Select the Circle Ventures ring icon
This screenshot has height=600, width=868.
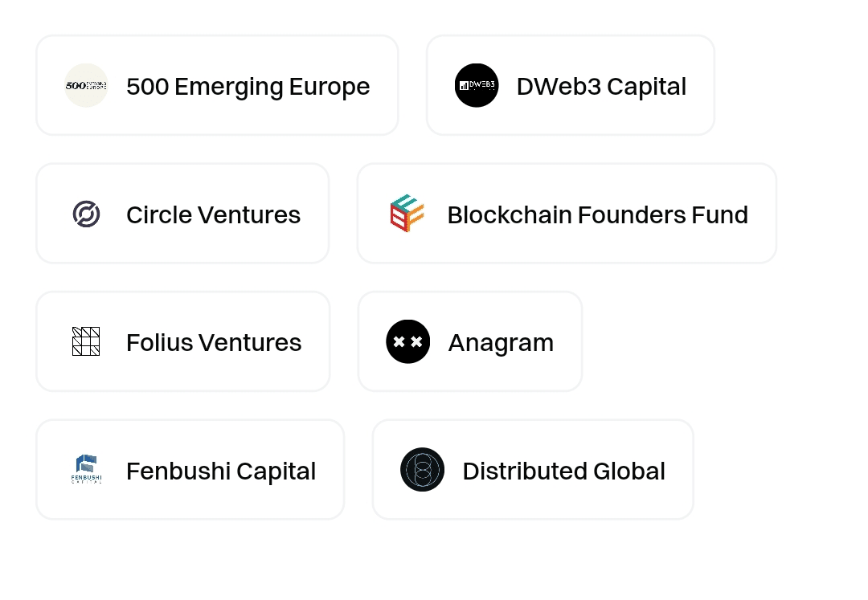[x=86, y=214]
